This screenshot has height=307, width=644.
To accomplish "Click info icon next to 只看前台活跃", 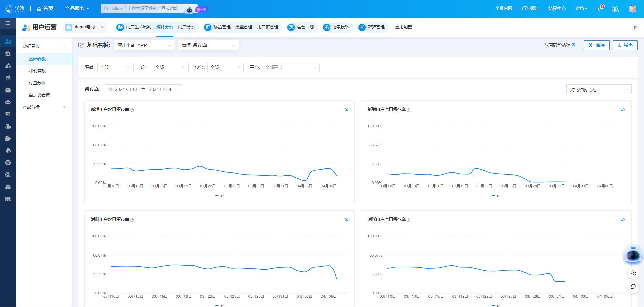I will point(574,45).
